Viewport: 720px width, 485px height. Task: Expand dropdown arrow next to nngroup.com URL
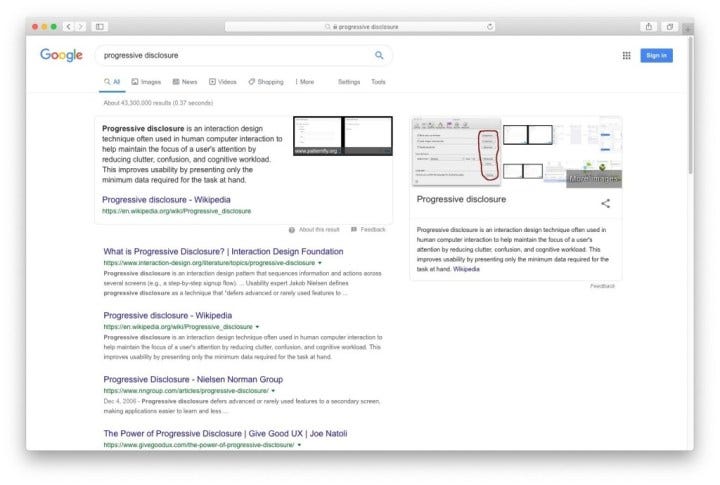[x=273, y=391]
